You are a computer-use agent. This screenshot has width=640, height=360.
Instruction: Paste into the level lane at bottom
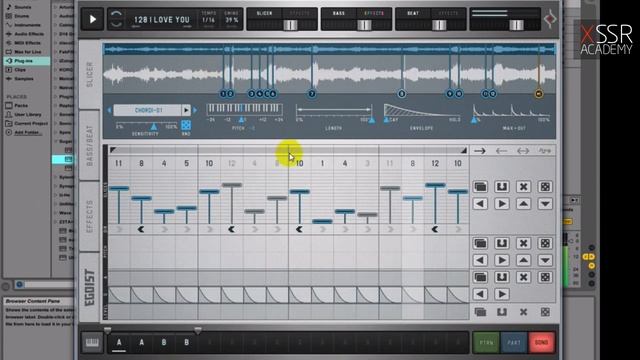(502, 312)
